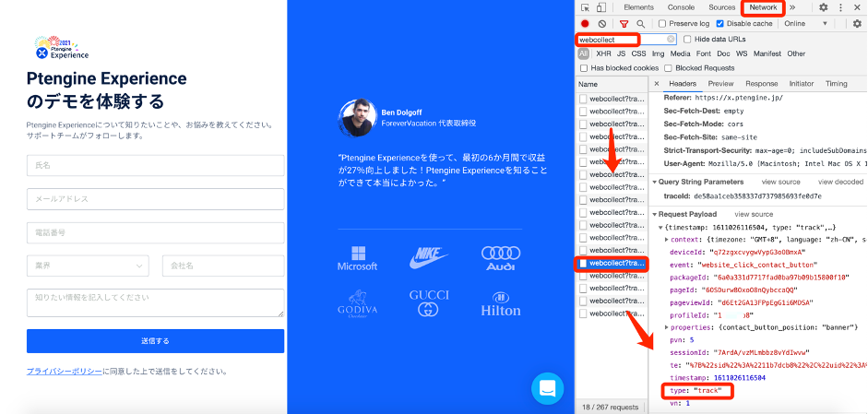Open the プライバシーポリシー link
This screenshot has width=868, height=414.
[x=65, y=372]
